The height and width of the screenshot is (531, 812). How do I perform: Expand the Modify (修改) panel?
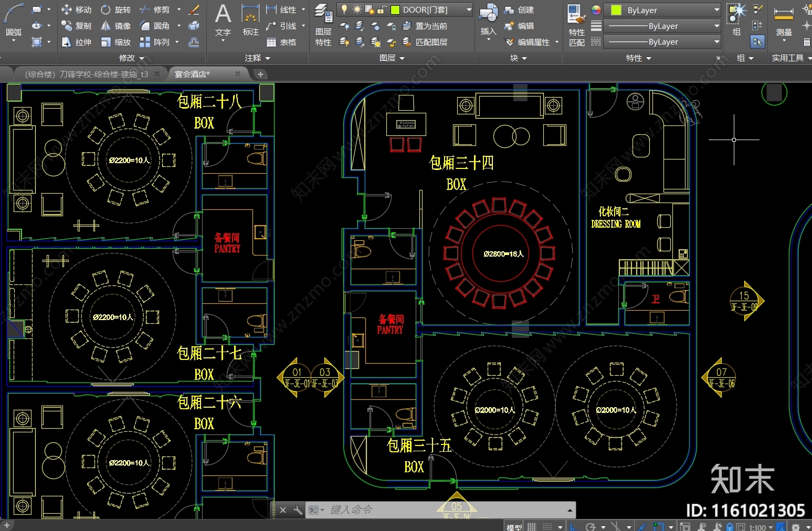click(131, 58)
